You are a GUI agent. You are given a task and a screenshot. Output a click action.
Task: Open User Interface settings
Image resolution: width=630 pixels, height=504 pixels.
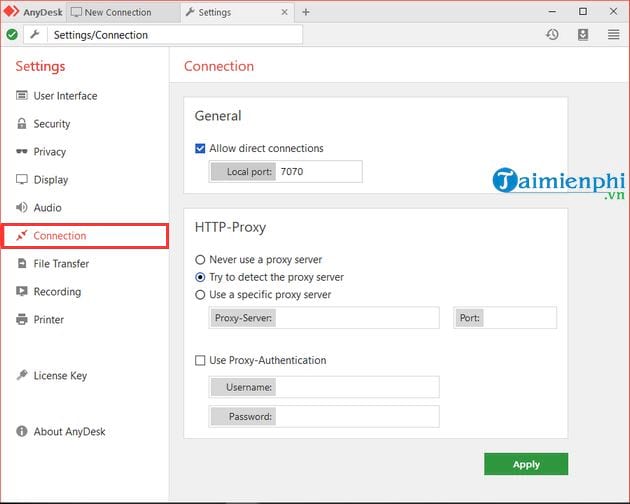point(65,96)
